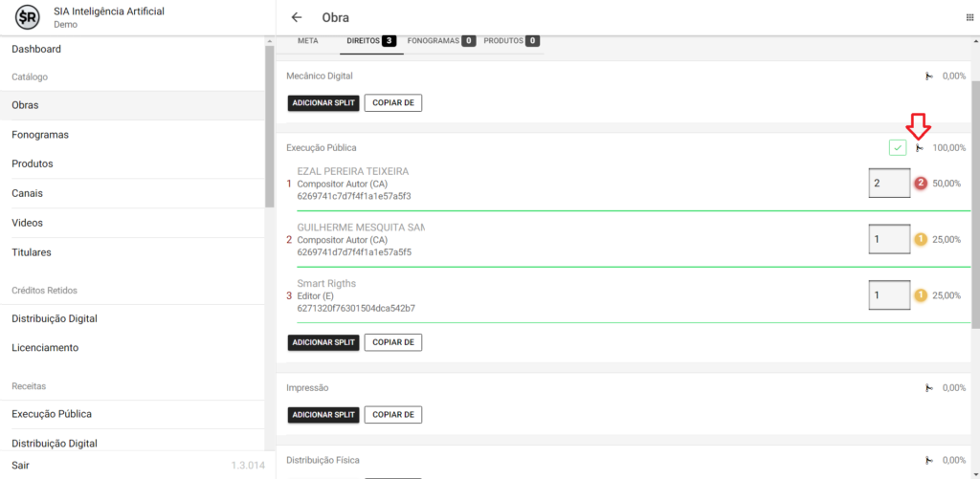980x479 pixels.
Task: Open Titulares in the sidebar
Action: [x=32, y=252]
